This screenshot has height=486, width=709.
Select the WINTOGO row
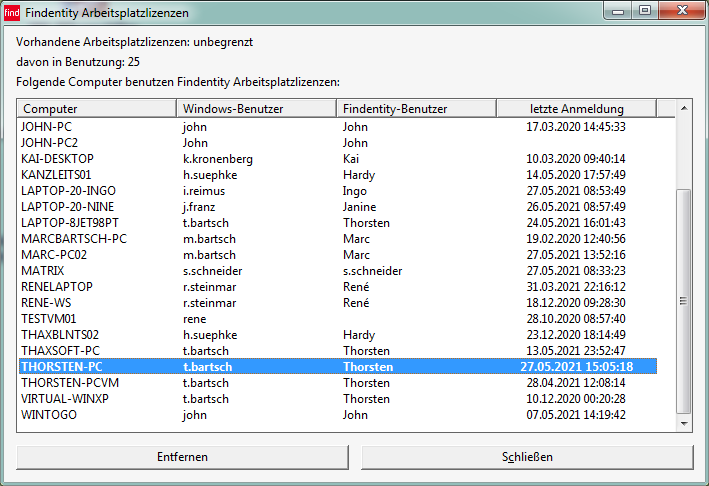338,415
